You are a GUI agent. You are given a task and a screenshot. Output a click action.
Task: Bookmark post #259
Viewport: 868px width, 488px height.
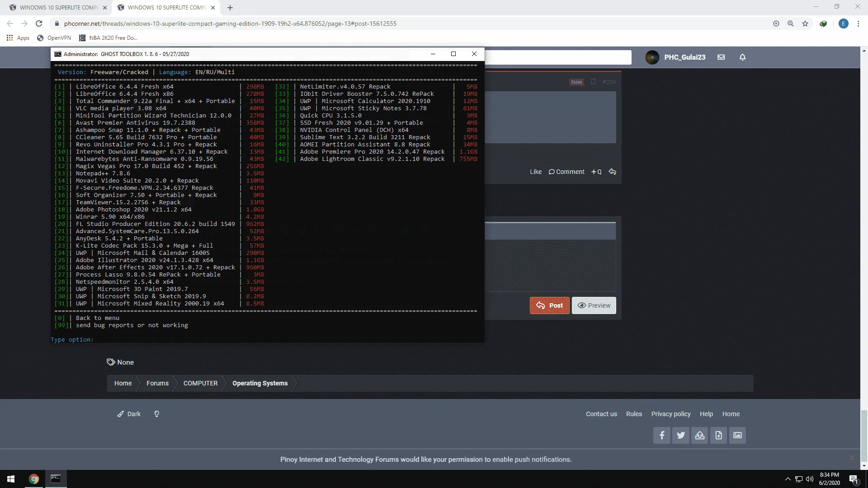(x=593, y=82)
